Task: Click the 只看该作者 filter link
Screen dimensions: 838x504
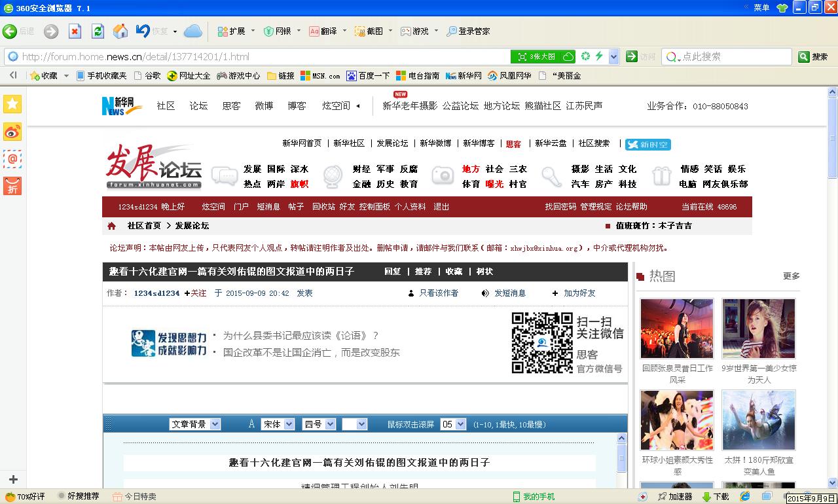Action: click(x=439, y=293)
